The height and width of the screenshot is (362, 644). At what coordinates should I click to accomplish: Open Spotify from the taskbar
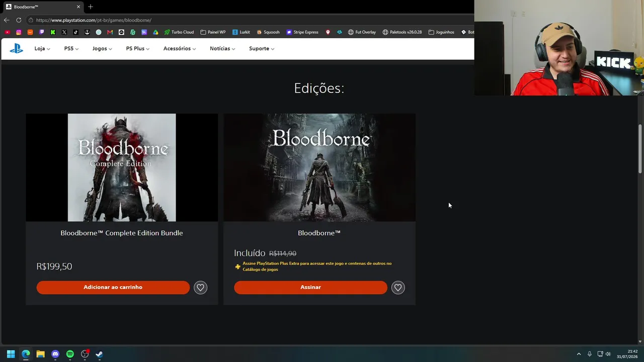point(70,354)
